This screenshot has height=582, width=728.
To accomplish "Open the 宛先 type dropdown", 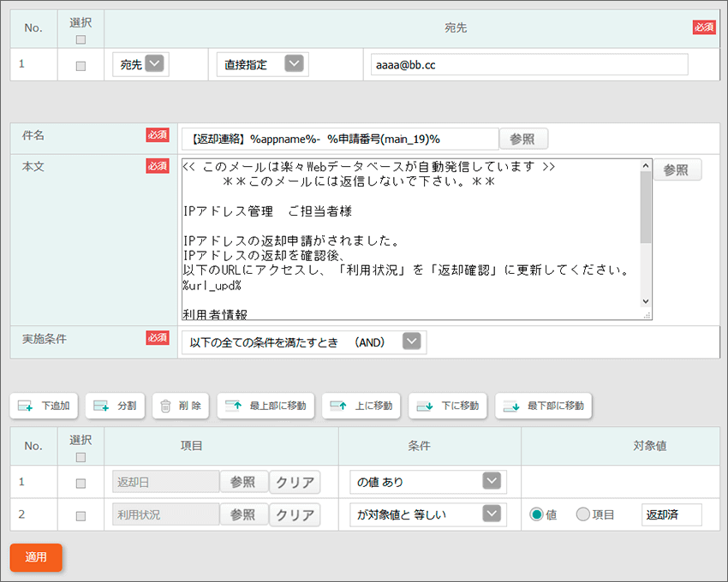I will (x=140, y=64).
